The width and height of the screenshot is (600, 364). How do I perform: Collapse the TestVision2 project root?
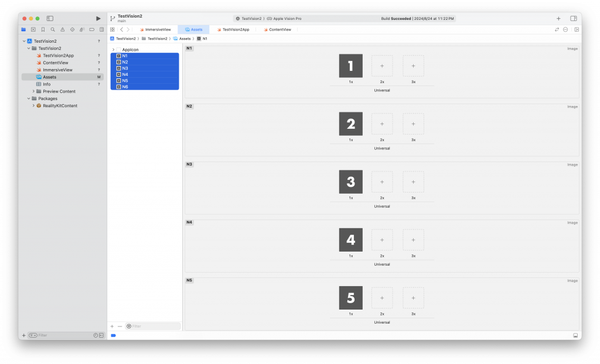click(x=24, y=41)
